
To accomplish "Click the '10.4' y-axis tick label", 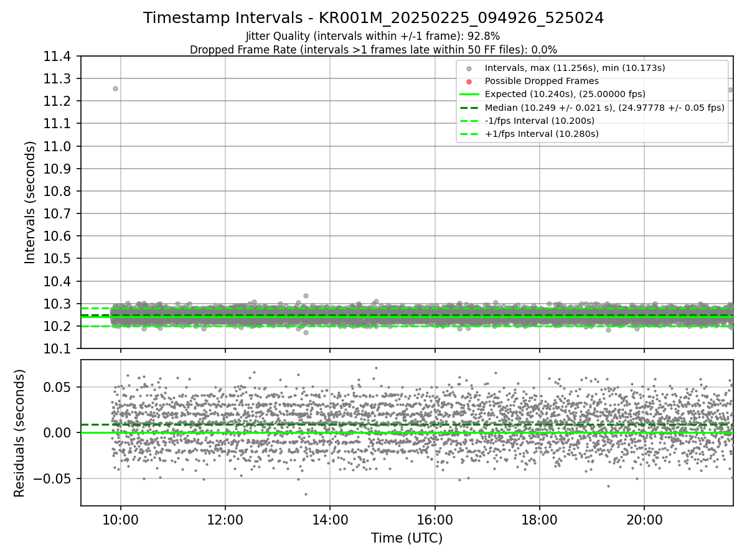I will click(57, 281).
